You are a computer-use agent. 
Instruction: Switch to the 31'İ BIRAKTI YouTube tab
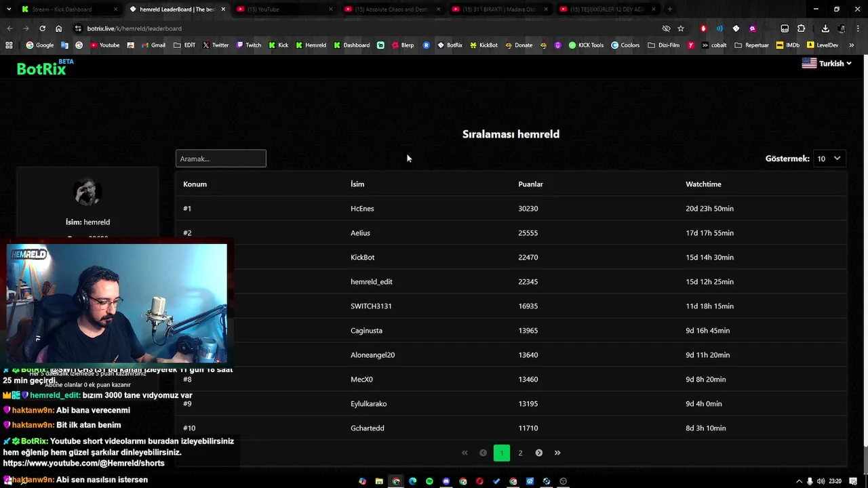pyautogui.click(x=498, y=9)
